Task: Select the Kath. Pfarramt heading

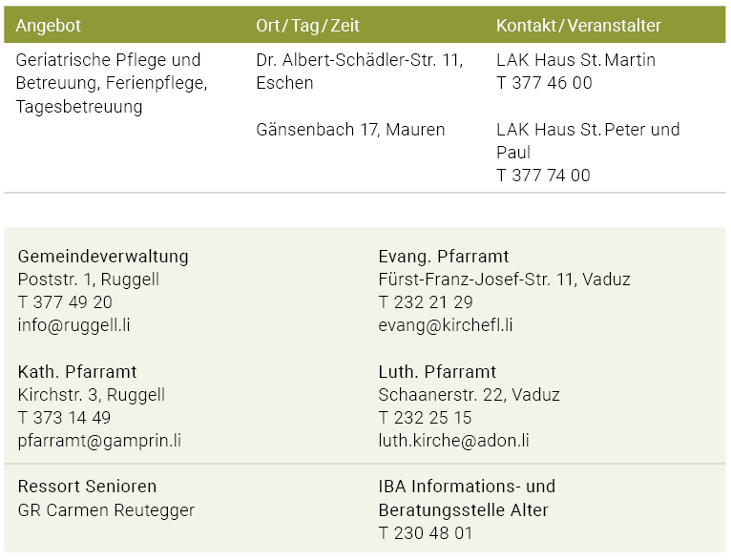Action: coord(77,372)
